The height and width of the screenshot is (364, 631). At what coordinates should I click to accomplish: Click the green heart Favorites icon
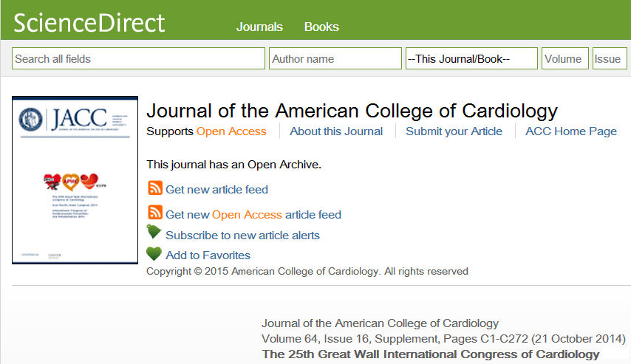[154, 254]
